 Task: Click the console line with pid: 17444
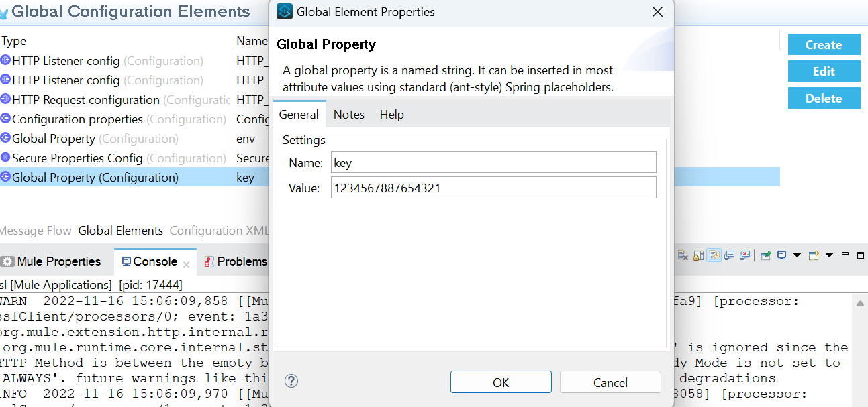91,284
